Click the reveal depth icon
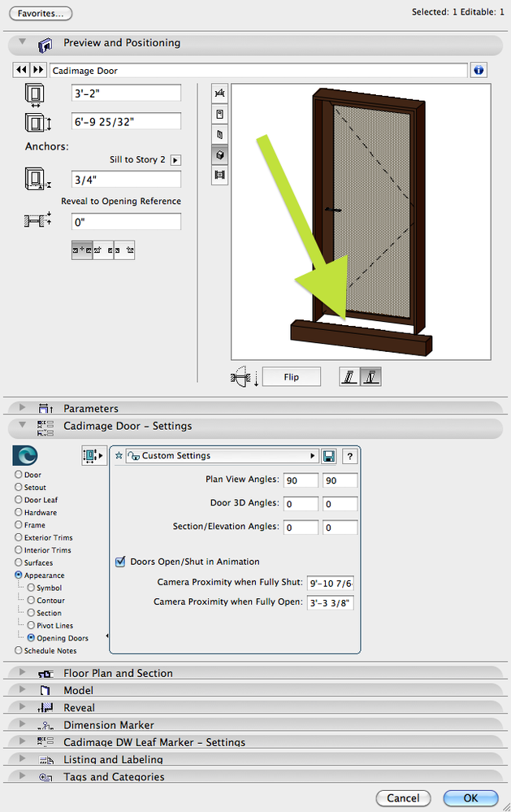The height and width of the screenshot is (812, 511). [38, 220]
